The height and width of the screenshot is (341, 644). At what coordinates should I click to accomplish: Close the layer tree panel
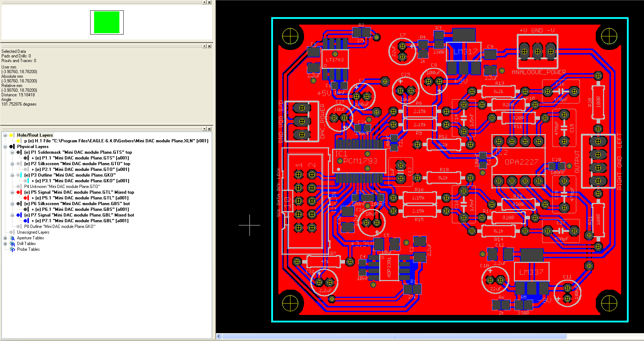[x=210, y=129]
